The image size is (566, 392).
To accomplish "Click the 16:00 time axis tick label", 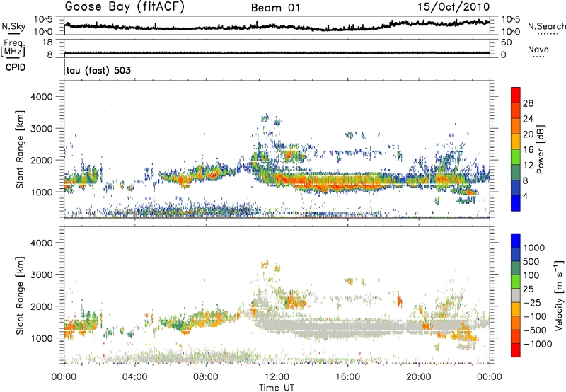I will 347,377.
